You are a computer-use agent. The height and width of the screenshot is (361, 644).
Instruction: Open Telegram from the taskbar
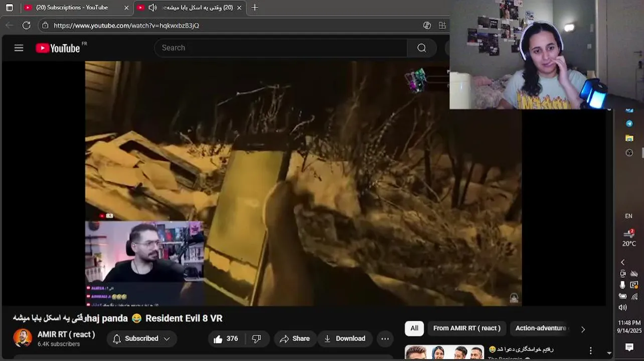pyautogui.click(x=629, y=123)
